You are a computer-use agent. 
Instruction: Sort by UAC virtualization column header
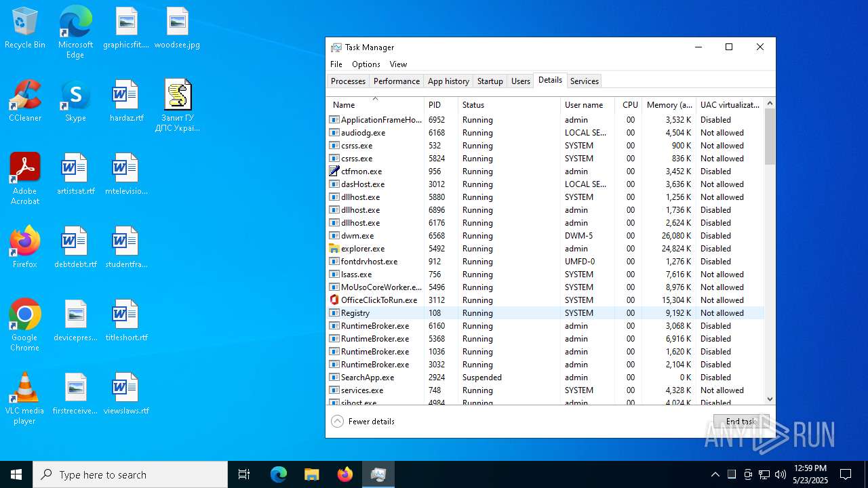pyautogui.click(x=730, y=105)
